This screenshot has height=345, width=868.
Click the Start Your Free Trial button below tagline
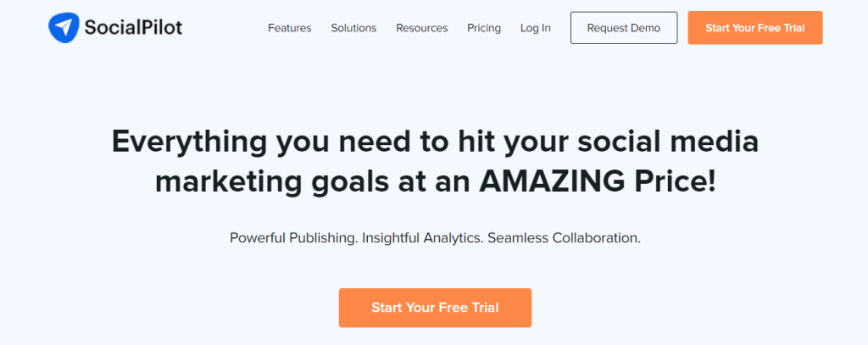[x=435, y=308]
